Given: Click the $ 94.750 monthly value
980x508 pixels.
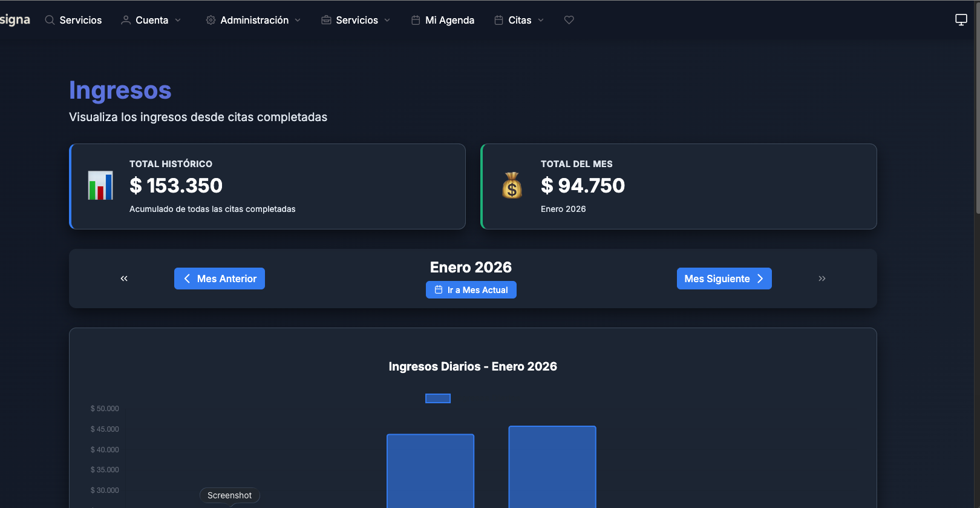Looking at the screenshot, I should [x=583, y=185].
